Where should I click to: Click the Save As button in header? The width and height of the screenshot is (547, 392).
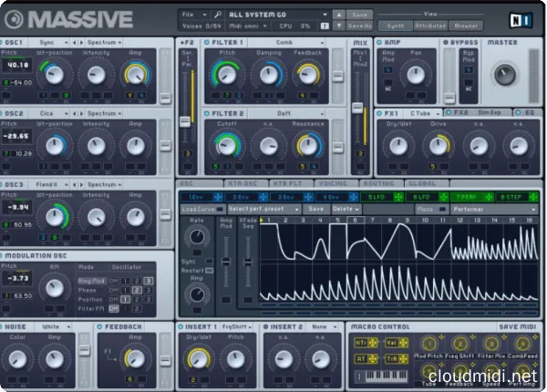360,26
